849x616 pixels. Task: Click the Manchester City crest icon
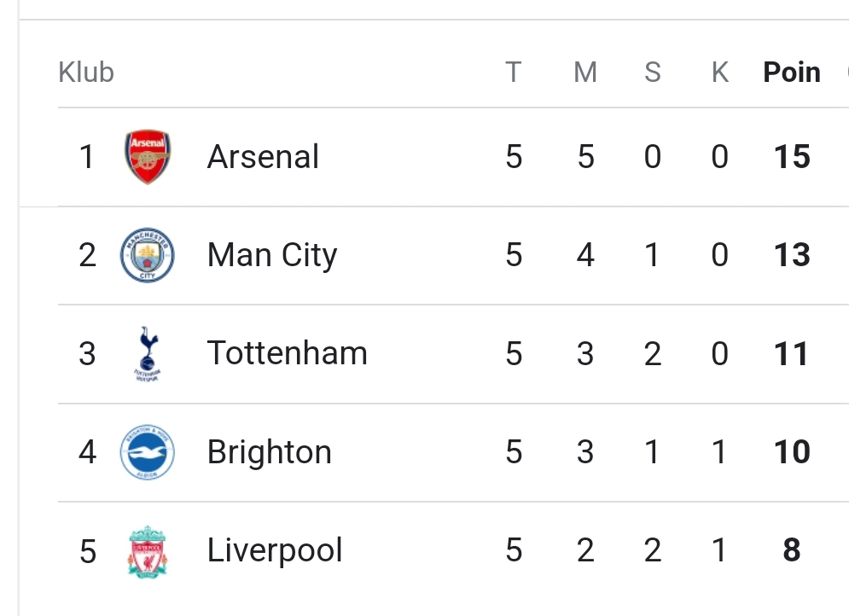tap(148, 255)
